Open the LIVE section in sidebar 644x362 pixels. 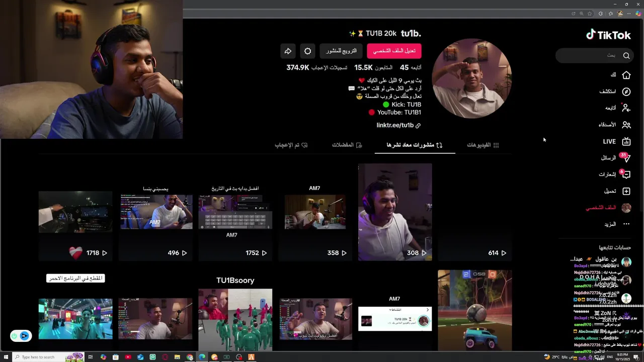[x=617, y=142]
